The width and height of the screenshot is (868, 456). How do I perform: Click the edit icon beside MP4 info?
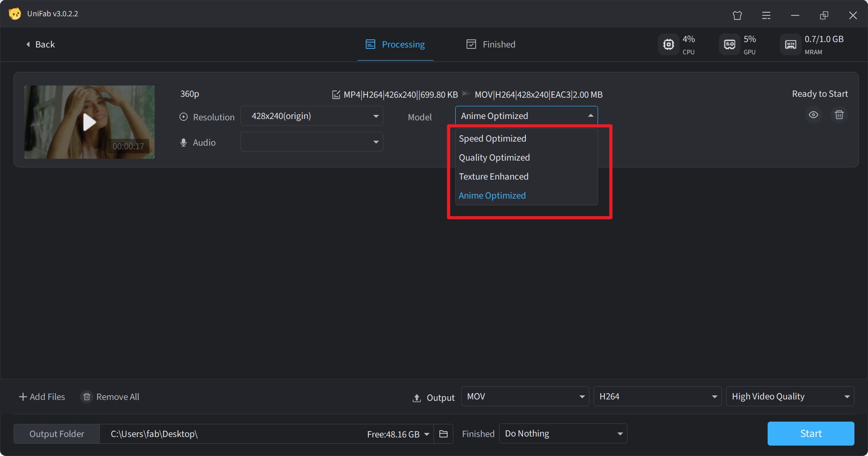[336, 95]
